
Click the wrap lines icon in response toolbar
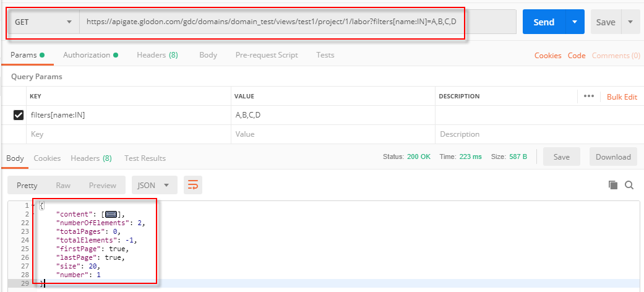[193, 185]
